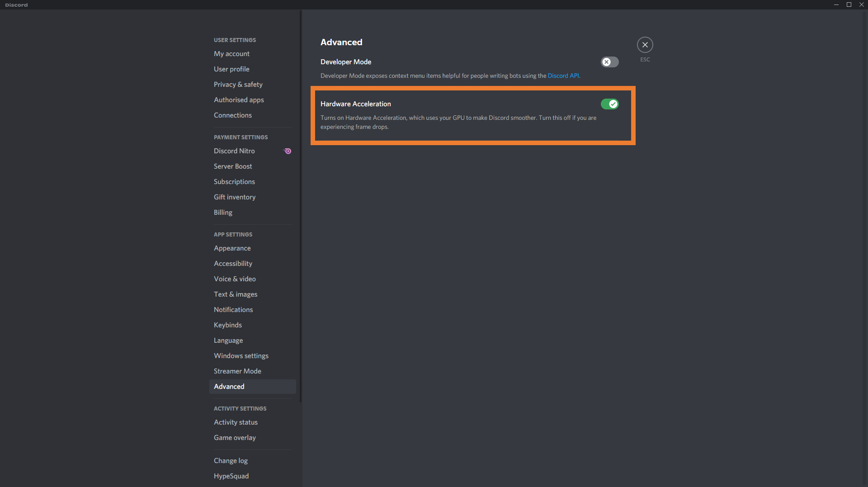View the Change log

coord(231,461)
